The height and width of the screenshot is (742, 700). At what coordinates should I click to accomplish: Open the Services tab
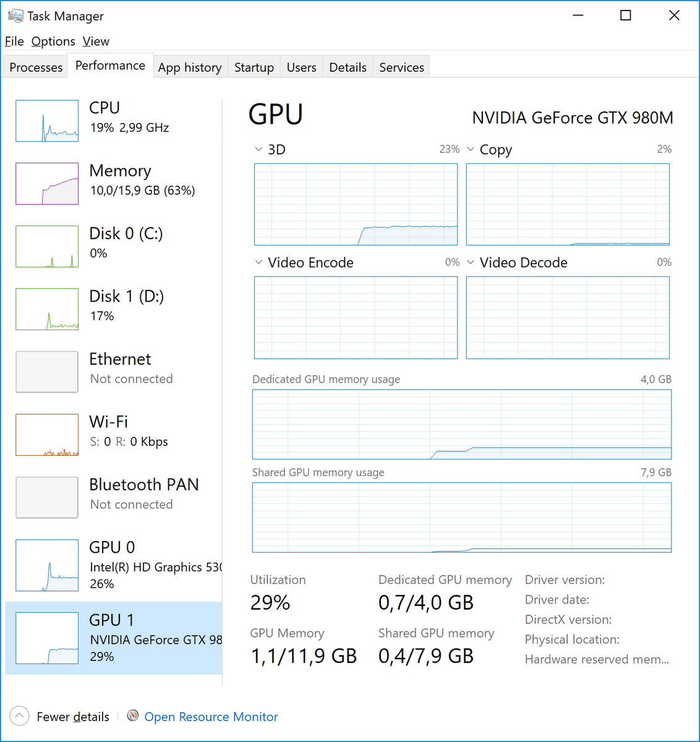point(401,67)
